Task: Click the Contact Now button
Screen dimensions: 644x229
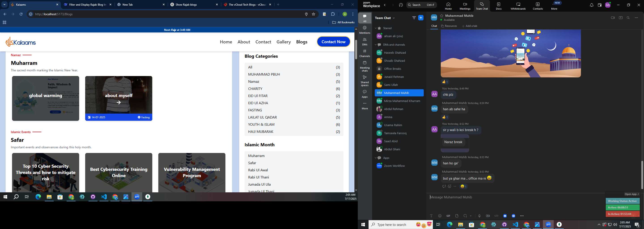Action: click(x=333, y=42)
